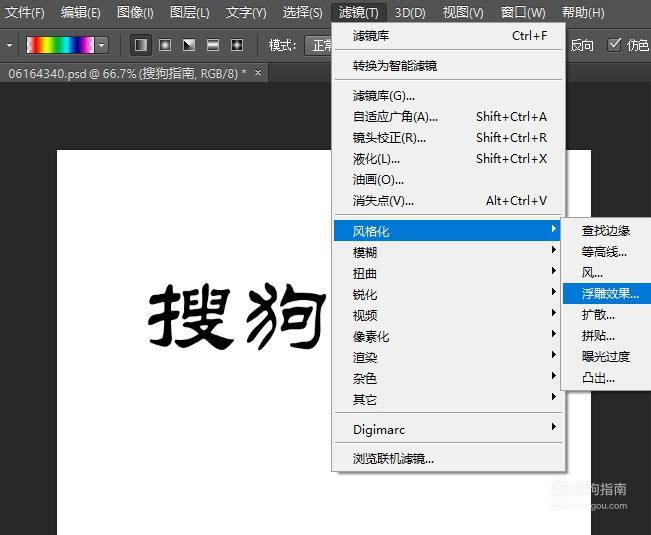Image resolution: width=651 pixels, height=535 pixels.
Task: Open the 液化(L)... liquify filter
Action: click(x=448, y=159)
